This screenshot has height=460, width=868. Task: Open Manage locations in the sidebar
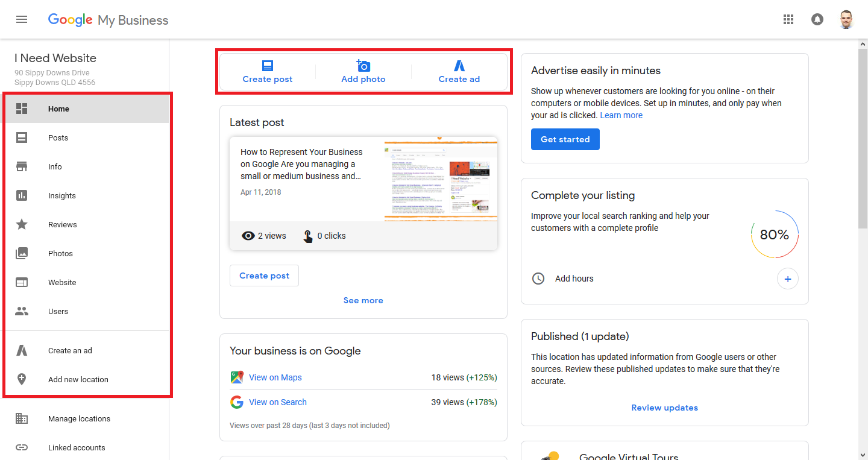[79, 419]
